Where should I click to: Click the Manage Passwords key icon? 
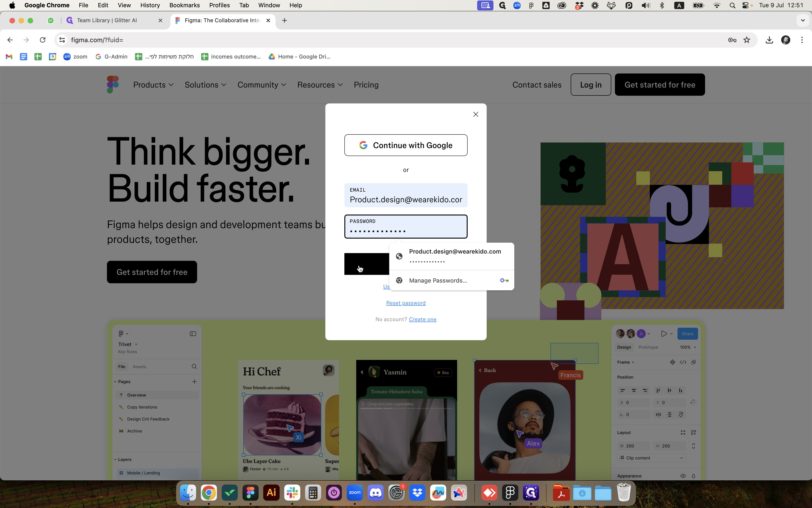(504, 280)
